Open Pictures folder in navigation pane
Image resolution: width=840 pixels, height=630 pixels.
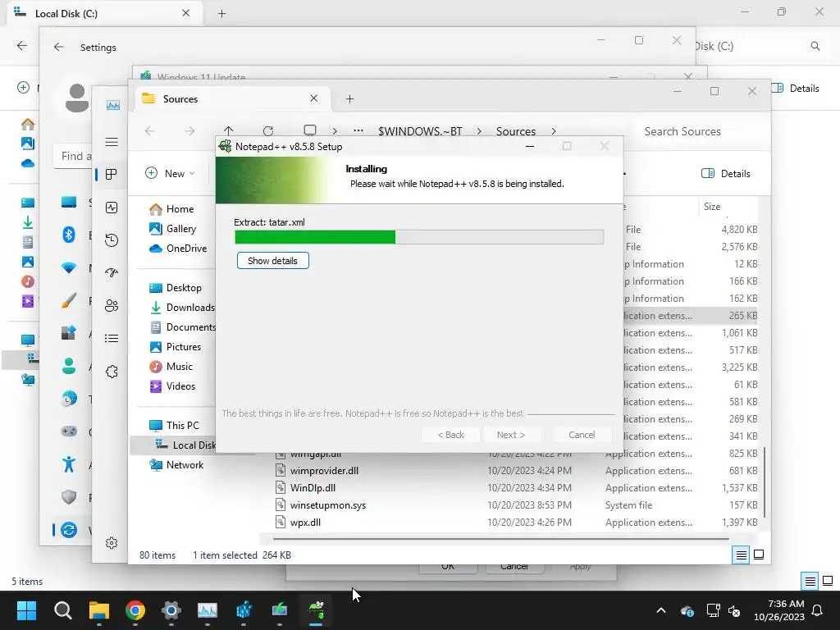[x=176, y=347]
